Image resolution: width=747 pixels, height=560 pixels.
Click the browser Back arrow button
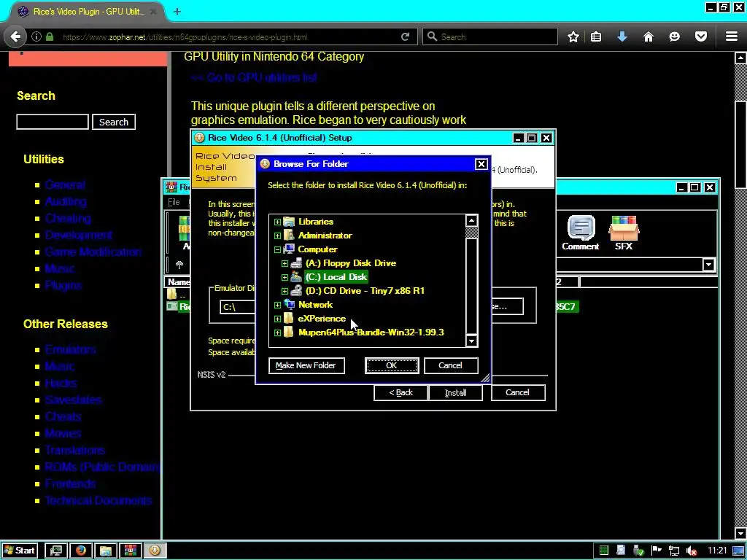click(x=15, y=36)
